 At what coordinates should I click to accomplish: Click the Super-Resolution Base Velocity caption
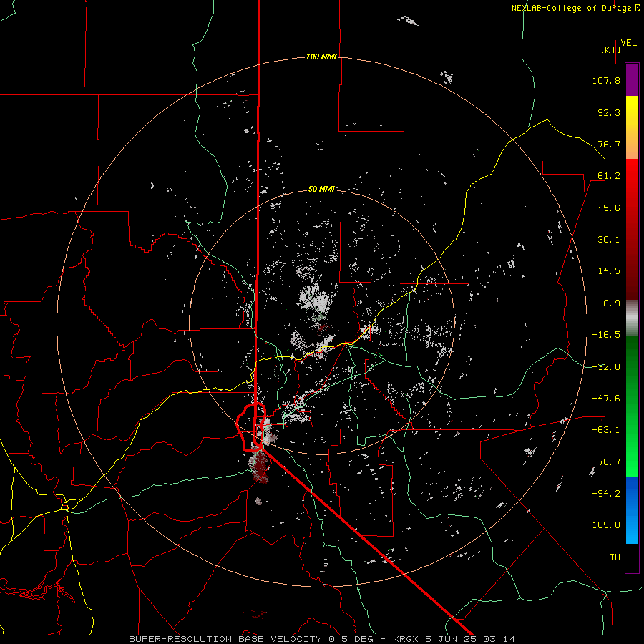tap(321, 639)
